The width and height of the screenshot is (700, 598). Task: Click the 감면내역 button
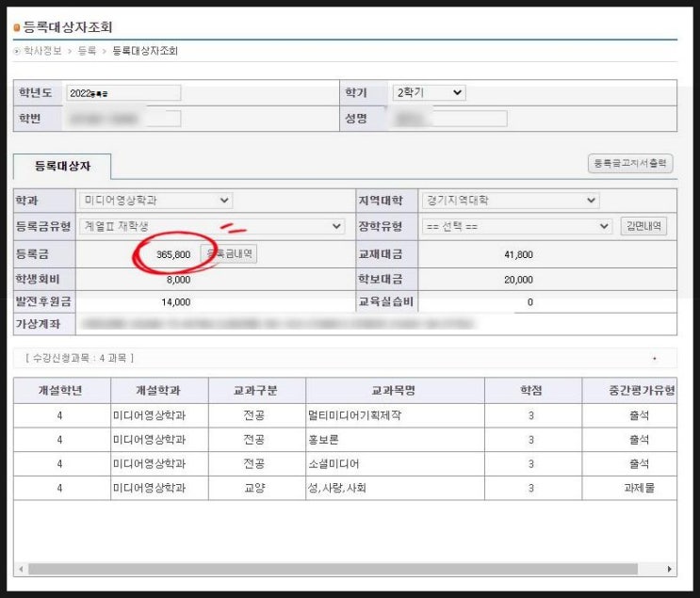[643, 226]
